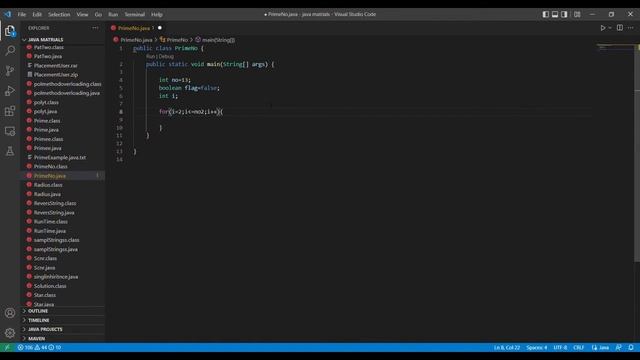Open RunTime.java in explorer
This screenshot has height=360, width=640.
tap(49, 231)
